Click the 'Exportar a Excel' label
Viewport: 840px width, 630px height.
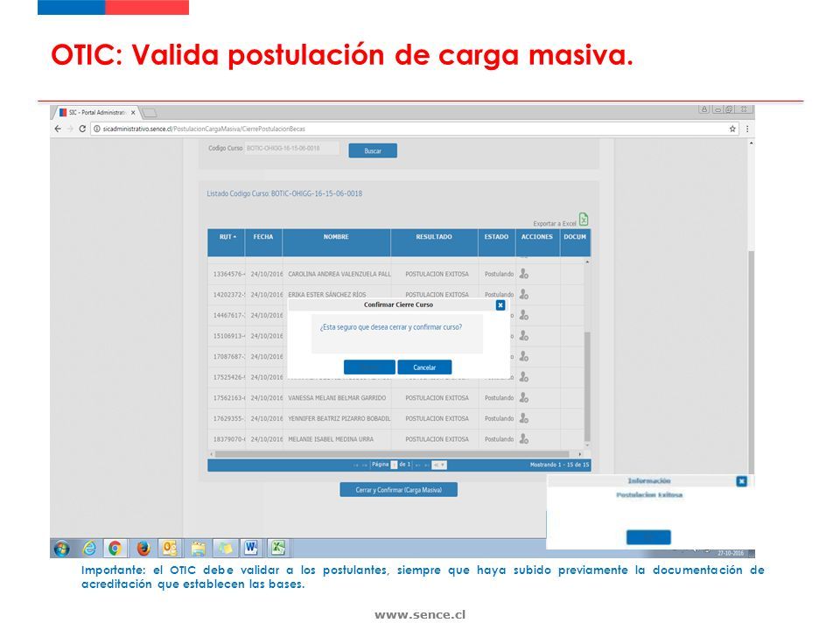point(555,223)
